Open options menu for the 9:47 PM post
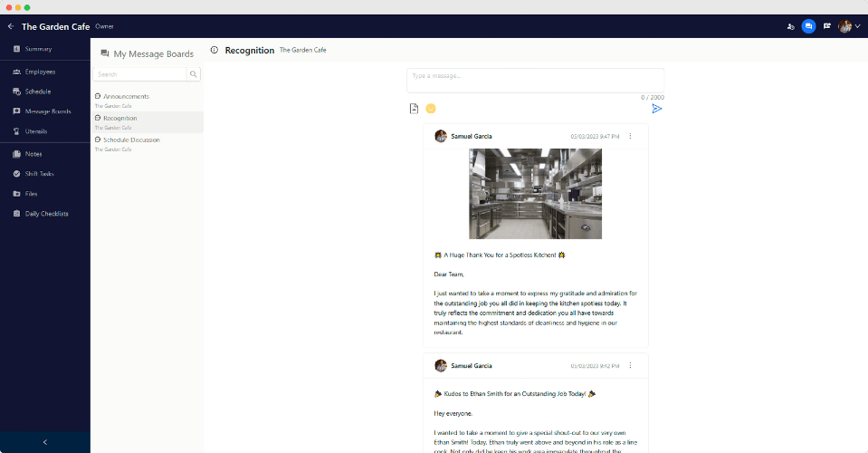Viewport: 868px width, 453px height. pyautogui.click(x=630, y=136)
